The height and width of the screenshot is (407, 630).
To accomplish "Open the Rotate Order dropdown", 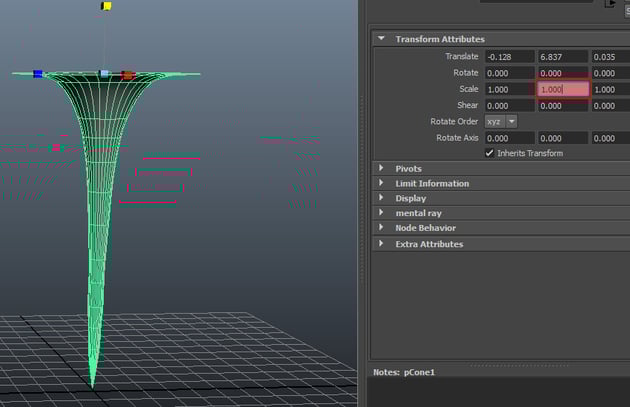I will click(x=501, y=121).
